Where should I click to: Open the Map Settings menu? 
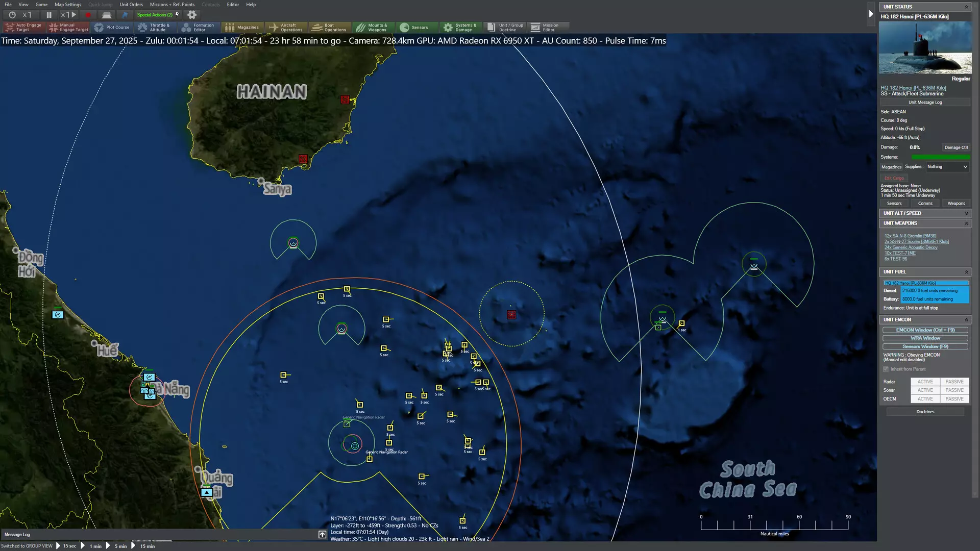pos(68,5)
